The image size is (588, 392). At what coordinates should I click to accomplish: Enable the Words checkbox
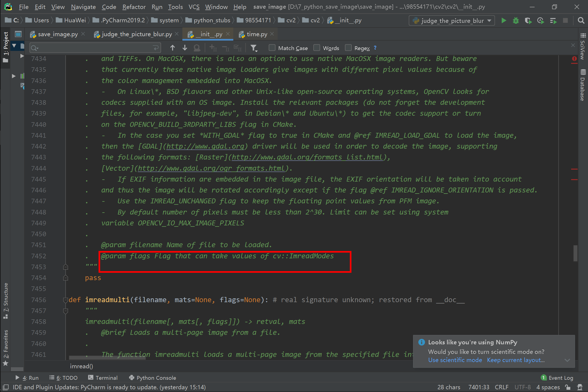[x=317, y=48]
